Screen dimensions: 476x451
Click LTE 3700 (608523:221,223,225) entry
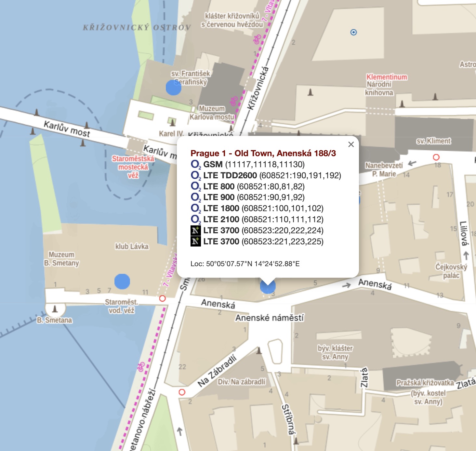point(263,241)
